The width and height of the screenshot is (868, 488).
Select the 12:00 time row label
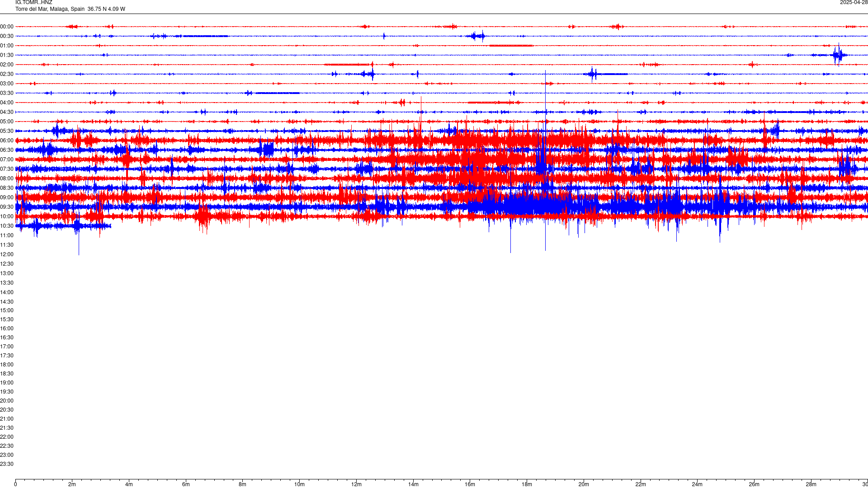pos(7,254)
